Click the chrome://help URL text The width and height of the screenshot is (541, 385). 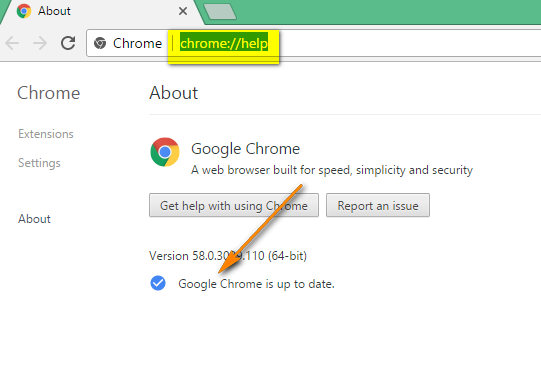[x=224, y=43]
